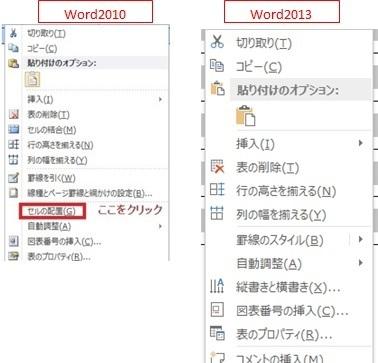Choose 図表番号の挿入(C) in Word2013 menu
Viewport: 378px width, 363px height.
292,311
